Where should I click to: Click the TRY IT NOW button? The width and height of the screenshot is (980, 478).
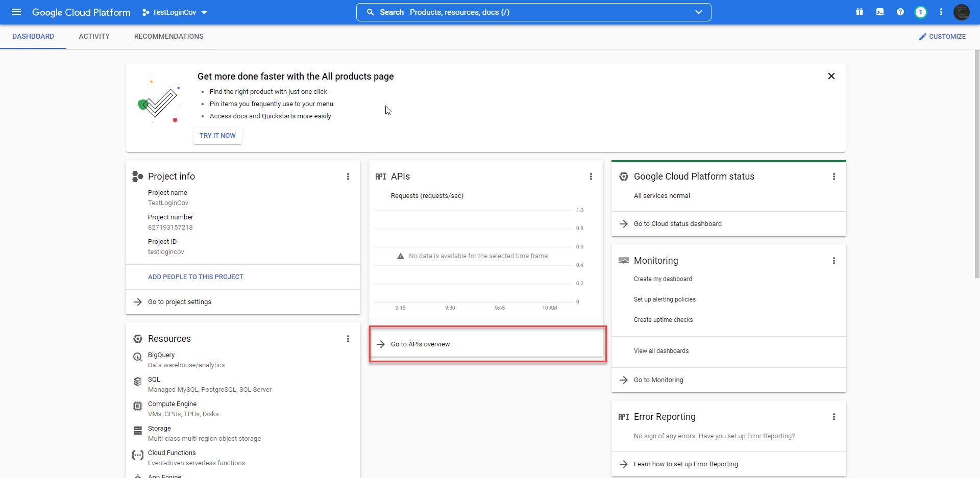(x=217, y=136)
